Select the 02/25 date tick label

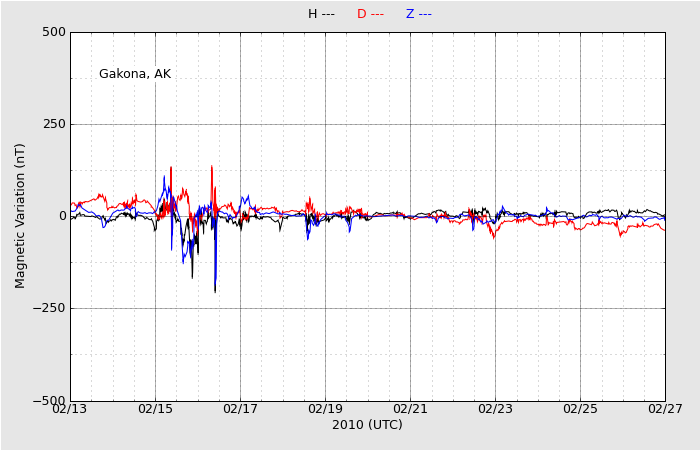(x=580, y=408)
